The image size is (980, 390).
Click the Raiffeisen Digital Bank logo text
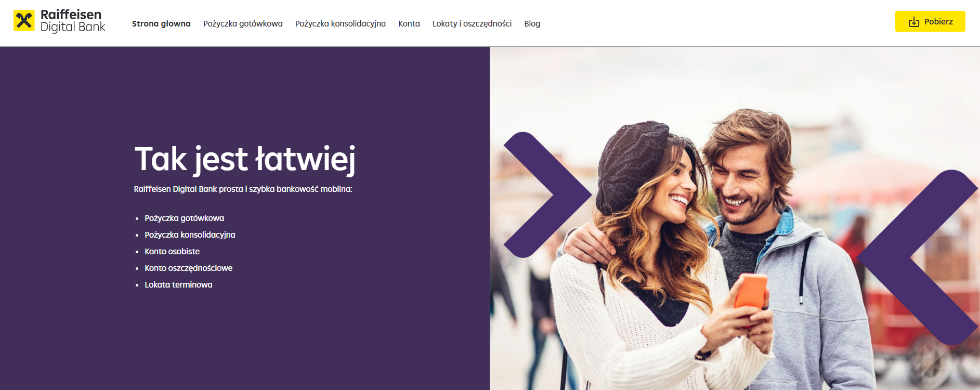click(73, 21)
